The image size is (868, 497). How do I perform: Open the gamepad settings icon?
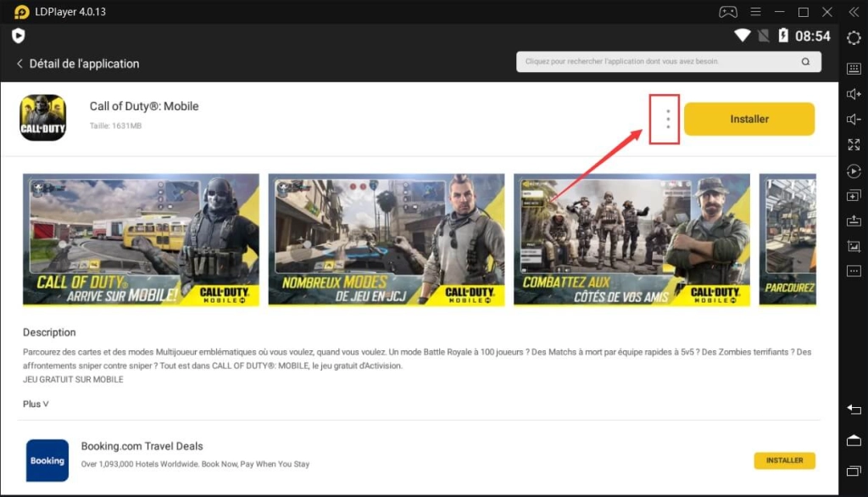coord(728,12)
